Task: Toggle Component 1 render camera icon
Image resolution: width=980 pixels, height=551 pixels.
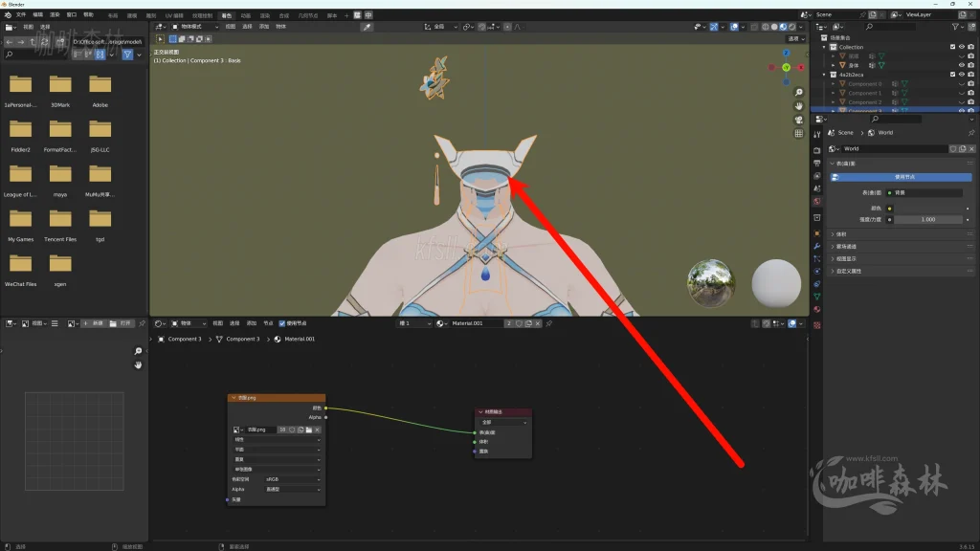Action: tap(970, 93)
